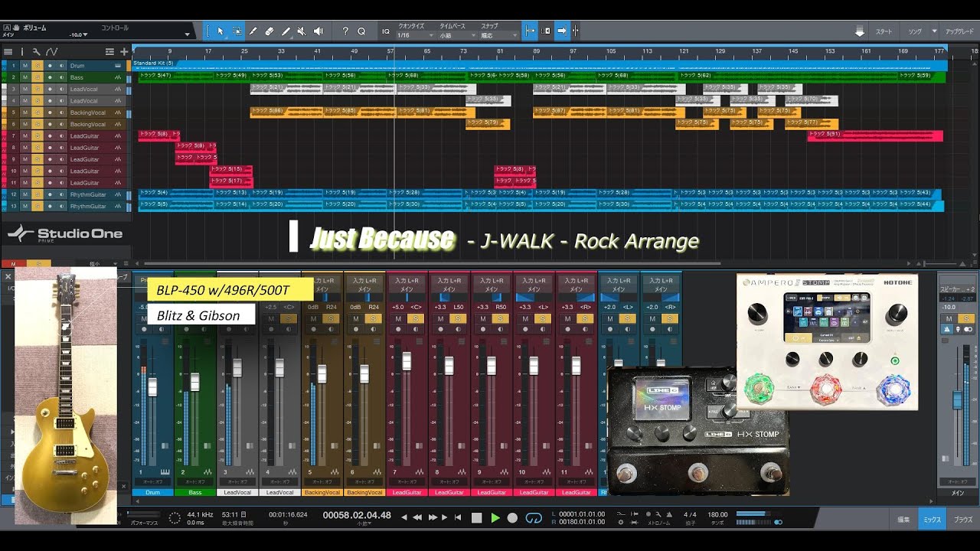Open the Mix panel tab
Image resolution: width=980 pixels, height=551 pixels.
[932, 520]
